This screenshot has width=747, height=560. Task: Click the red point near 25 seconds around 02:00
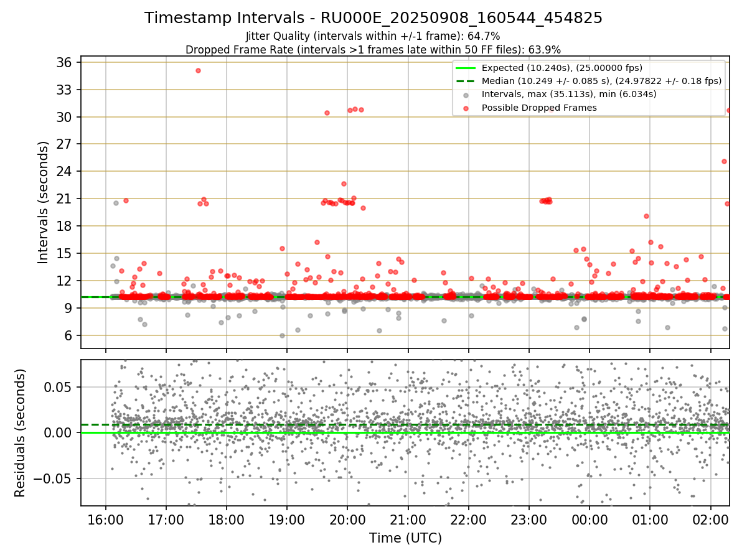point(724,161)
